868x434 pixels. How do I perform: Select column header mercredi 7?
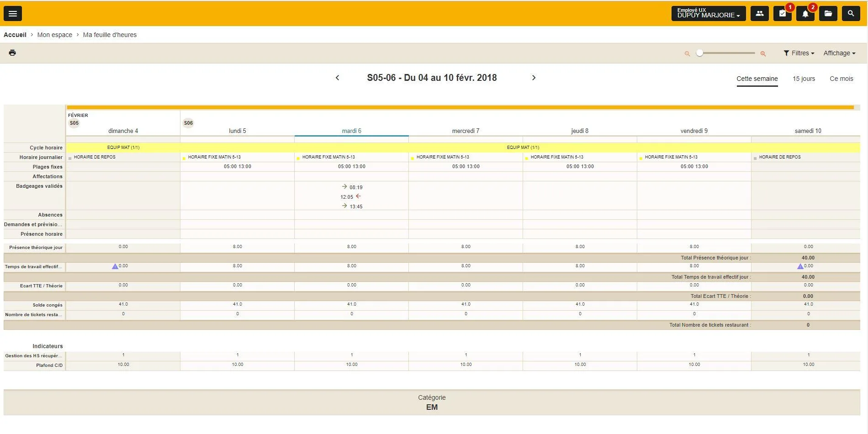pyautogui.click(x=466, y=131)
